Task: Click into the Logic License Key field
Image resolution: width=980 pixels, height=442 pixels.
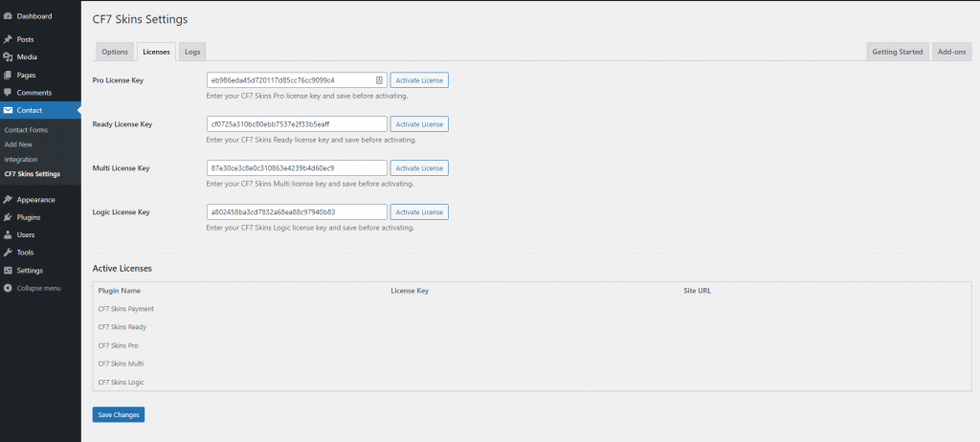Action: click(297, 212)
